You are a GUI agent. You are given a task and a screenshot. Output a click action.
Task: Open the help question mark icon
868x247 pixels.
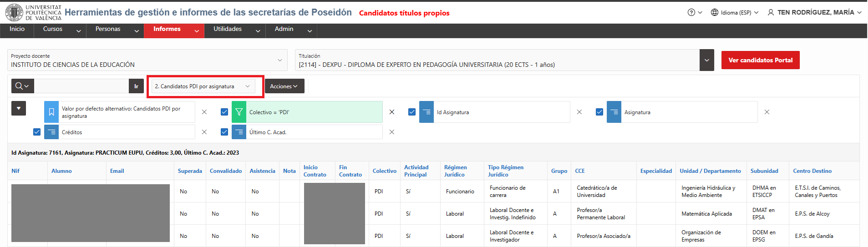click(x=695, y=12)
